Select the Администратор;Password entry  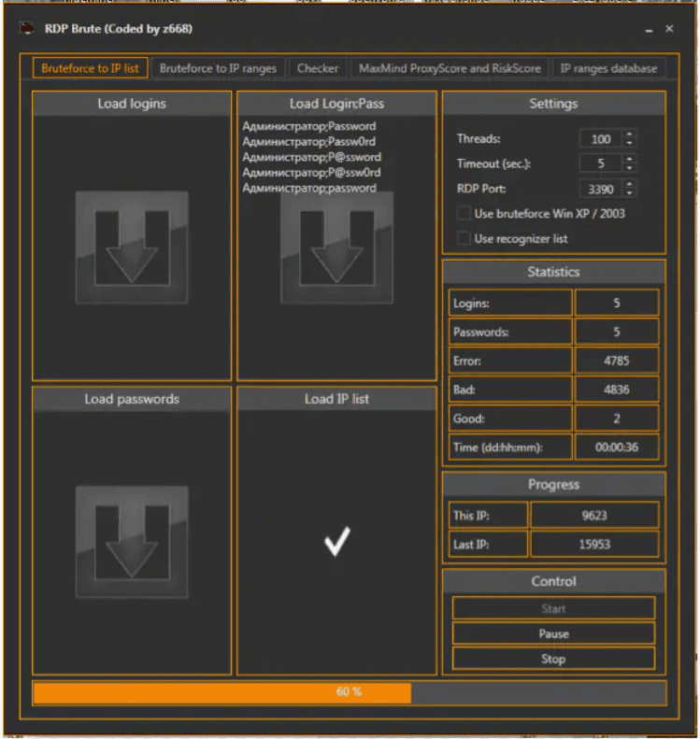[x=309, y=126]
